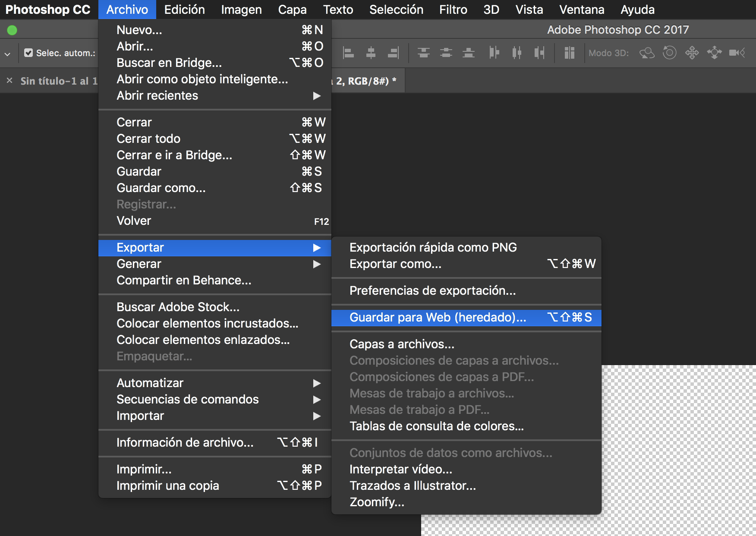Click the distribute top edges icon

[x=424, y=53]
